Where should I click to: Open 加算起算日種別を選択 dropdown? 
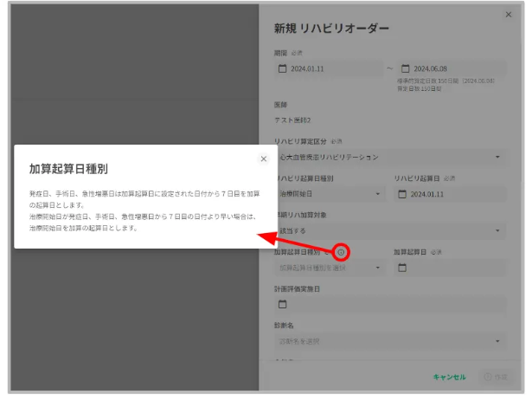click(330, 268)
